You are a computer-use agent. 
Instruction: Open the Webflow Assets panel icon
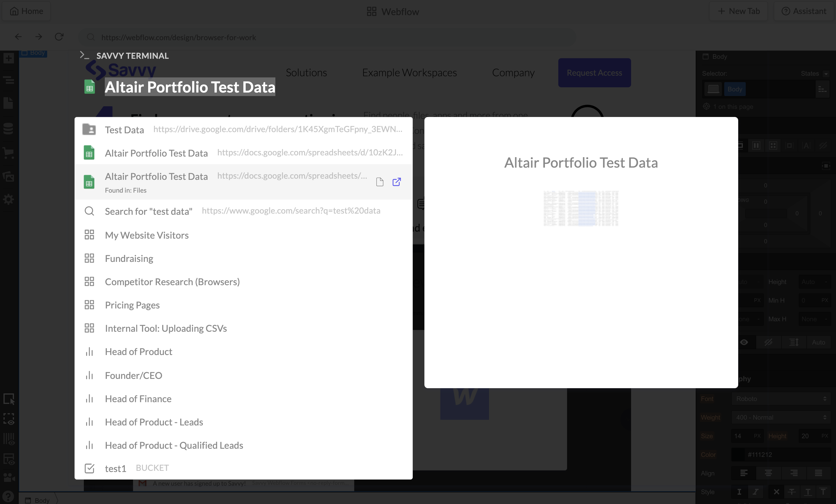pyautogui.click(x=8, y=176)
